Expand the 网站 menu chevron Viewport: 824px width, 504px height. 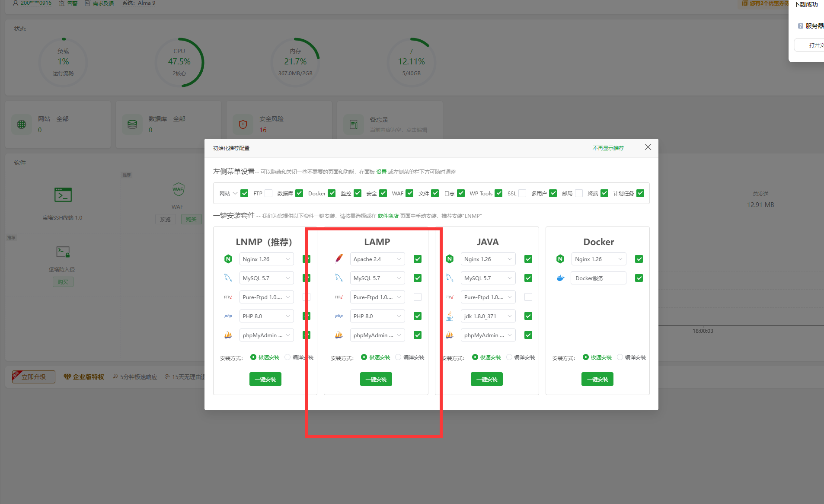pos(235,193)
